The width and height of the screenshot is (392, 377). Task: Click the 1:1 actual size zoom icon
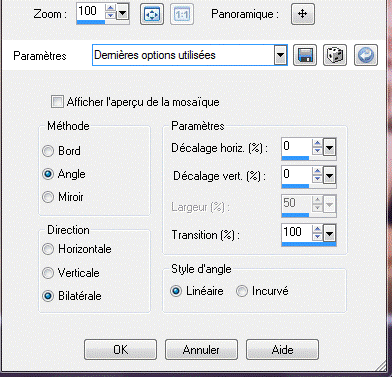[x=182, y=14]
